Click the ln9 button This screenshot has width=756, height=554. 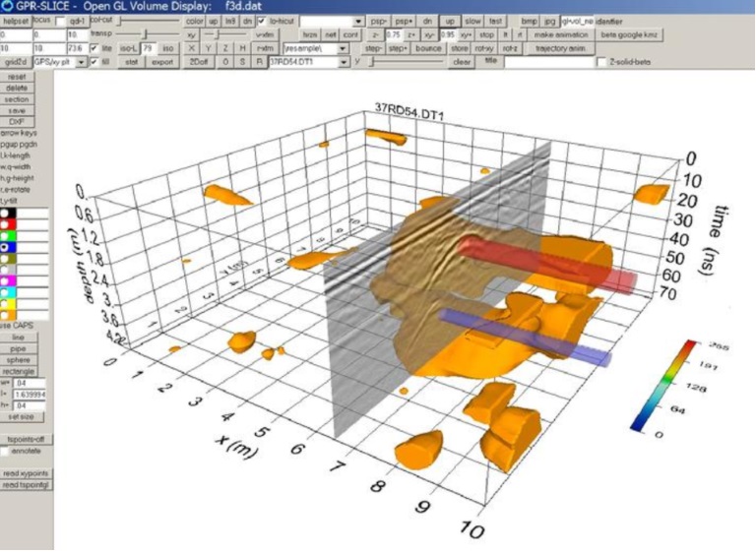pos(230,22)
